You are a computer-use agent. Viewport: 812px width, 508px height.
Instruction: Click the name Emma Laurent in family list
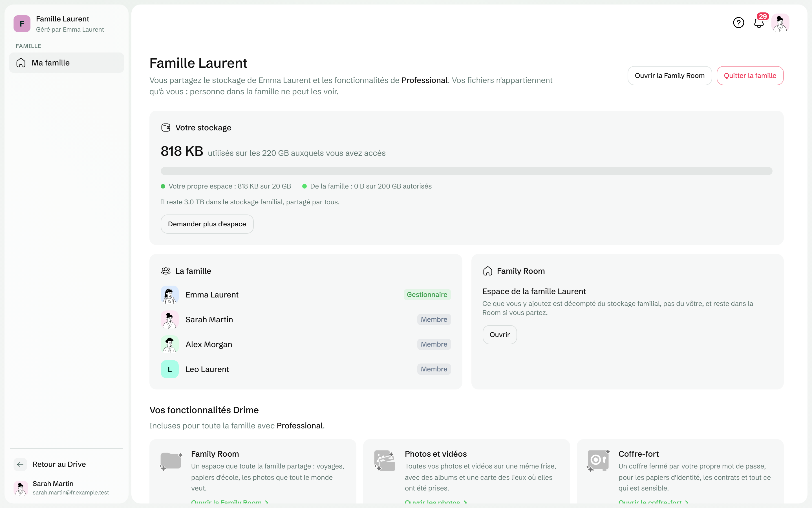click(212, 295)
